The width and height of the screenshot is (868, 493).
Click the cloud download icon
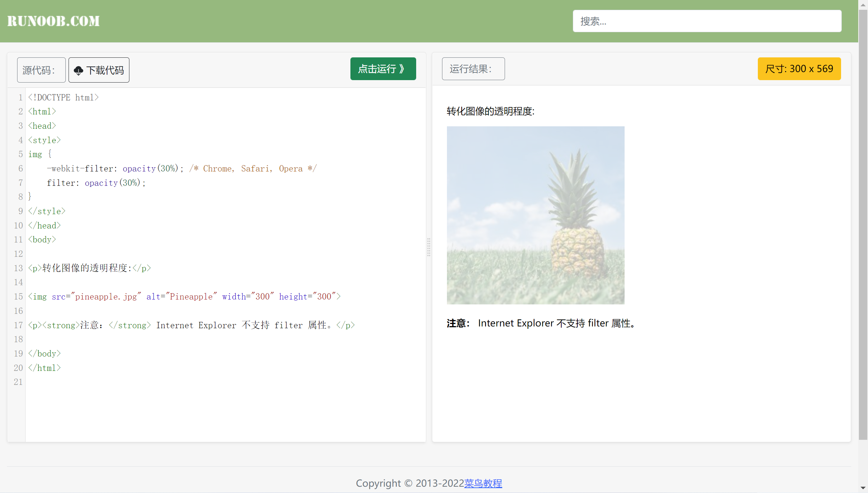tap(78, 70)
